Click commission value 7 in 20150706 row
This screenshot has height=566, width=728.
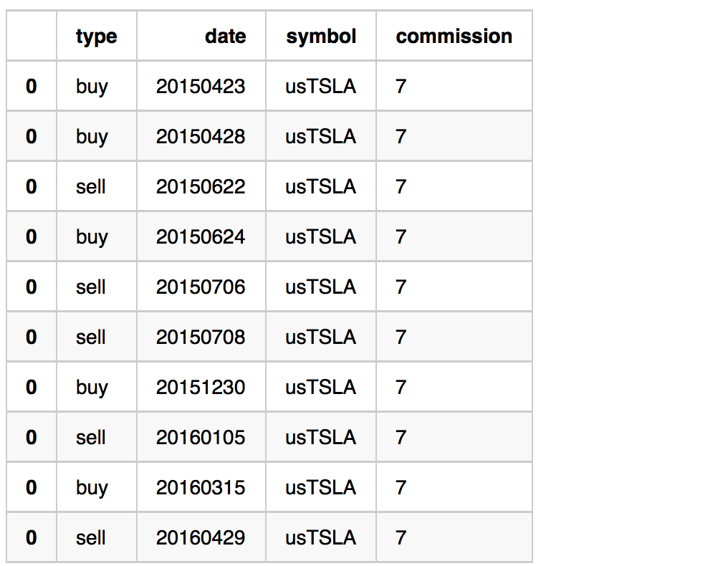click(401, 287)
